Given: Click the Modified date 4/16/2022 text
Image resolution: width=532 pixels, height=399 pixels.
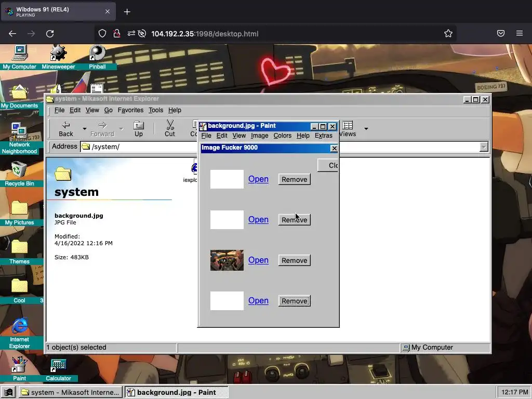Looking at the screenshot, I should [x=84, y=243].
